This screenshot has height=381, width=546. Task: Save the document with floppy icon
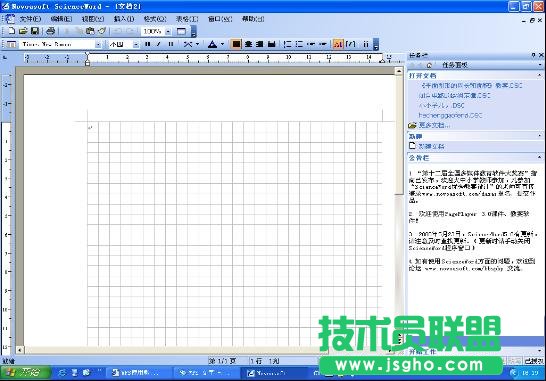[34, 31]
